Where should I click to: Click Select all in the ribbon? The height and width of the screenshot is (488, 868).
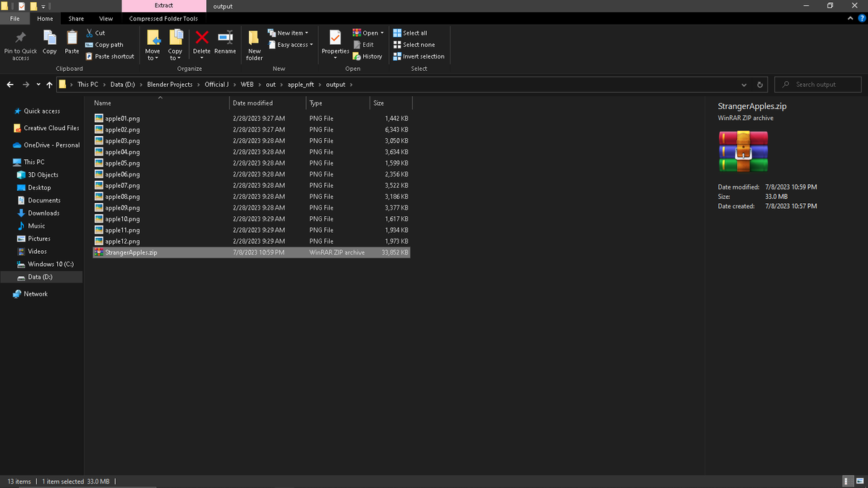(x=410, y=33)
